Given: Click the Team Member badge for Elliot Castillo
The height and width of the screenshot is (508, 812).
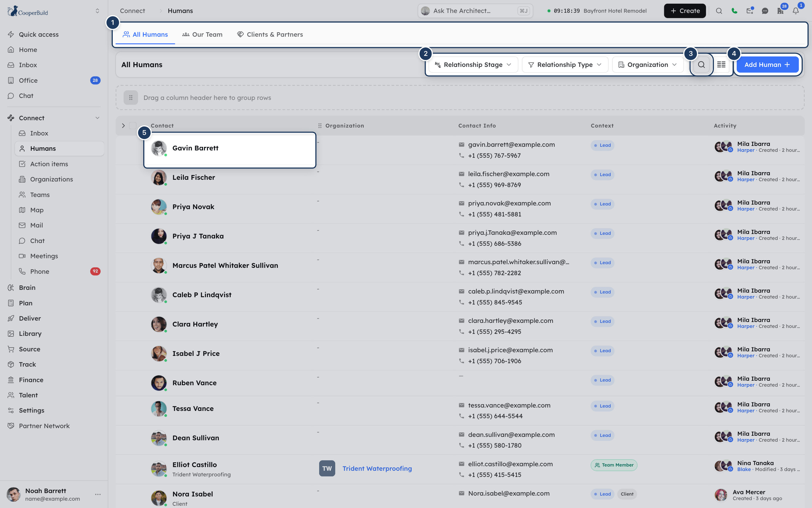Looking at the screenshot, I should point(614,465).
